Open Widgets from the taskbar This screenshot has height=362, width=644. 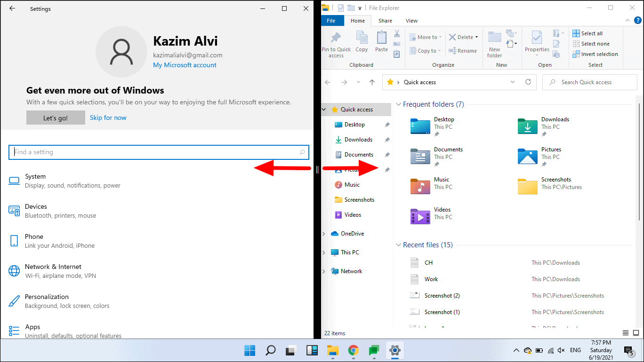point(312,350)
